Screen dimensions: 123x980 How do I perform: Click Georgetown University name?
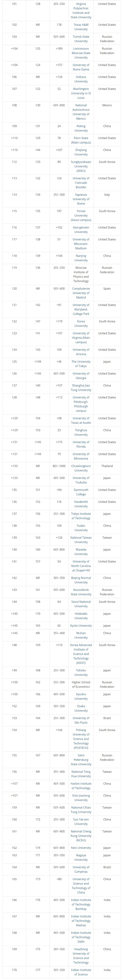point(81,229)
